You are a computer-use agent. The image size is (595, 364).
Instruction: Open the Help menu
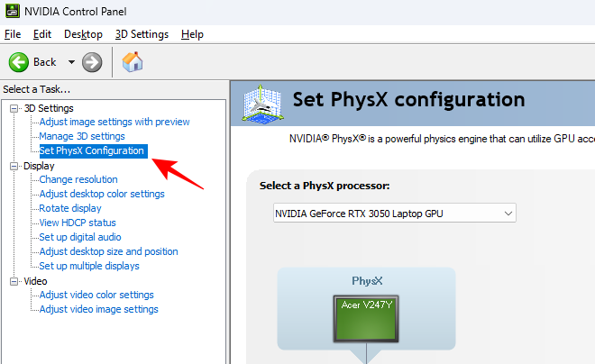(192, 34)
